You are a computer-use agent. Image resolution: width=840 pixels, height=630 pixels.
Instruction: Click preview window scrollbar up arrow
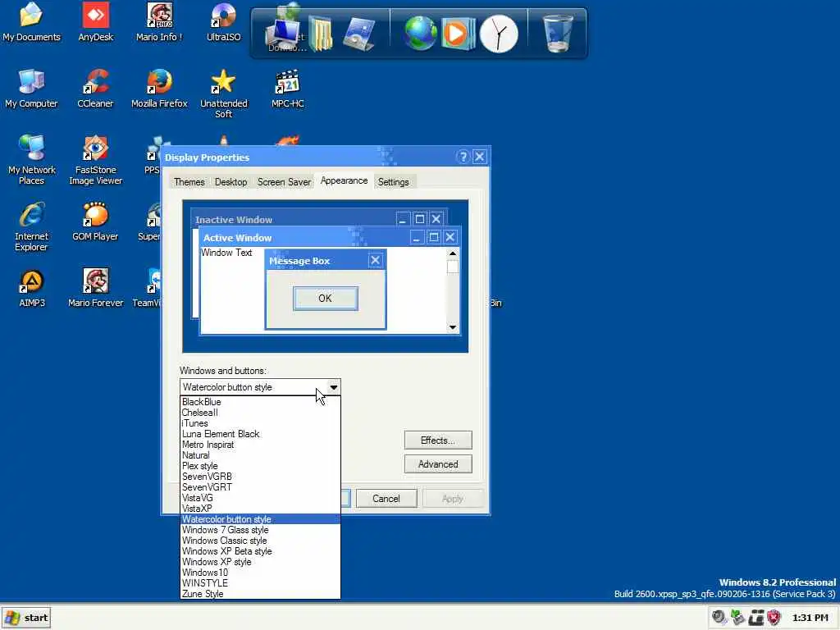(453, 253)
